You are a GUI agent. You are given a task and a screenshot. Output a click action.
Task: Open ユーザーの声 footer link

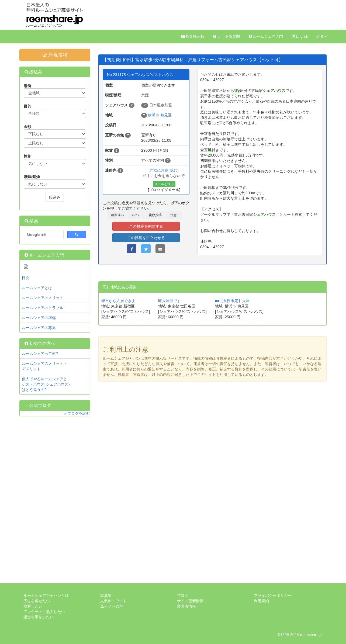coord(112,606)
